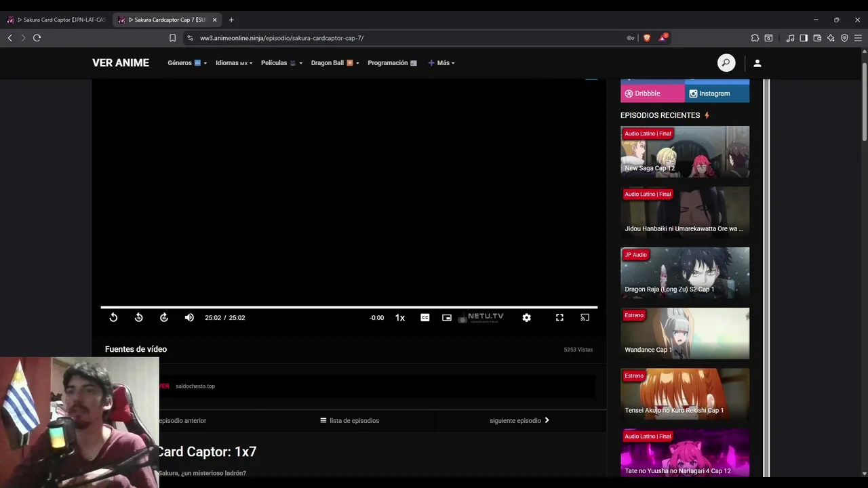Open Brave Shields lion icon

click(x=647, y=38)
